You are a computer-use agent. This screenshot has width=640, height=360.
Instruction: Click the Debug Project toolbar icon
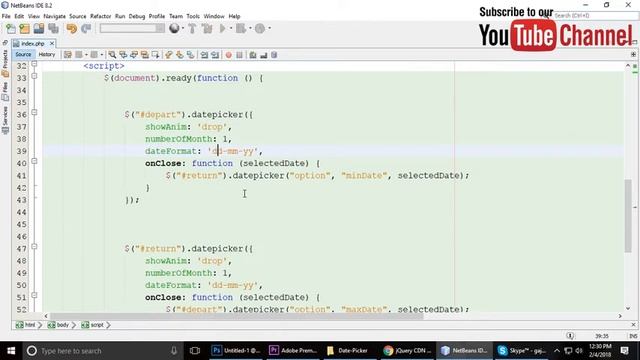[x=241, y=29]
